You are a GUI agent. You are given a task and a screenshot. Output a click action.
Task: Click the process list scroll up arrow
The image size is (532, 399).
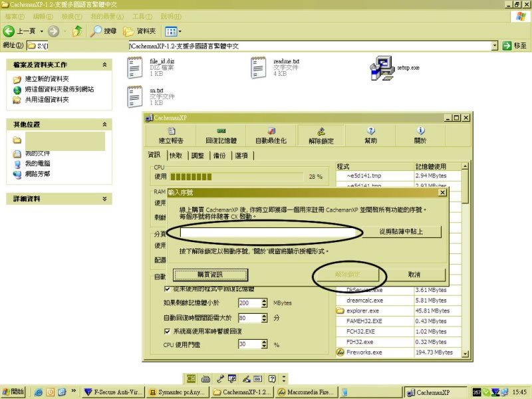465,166
